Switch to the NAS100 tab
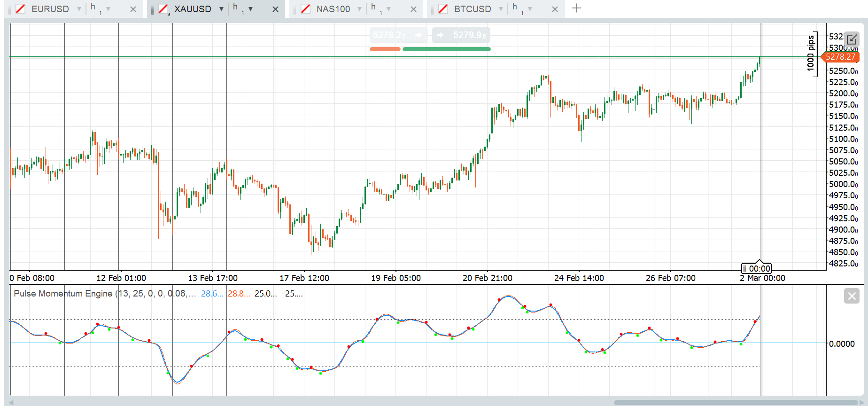The image size is (868, 406). [x=333, y=9]
